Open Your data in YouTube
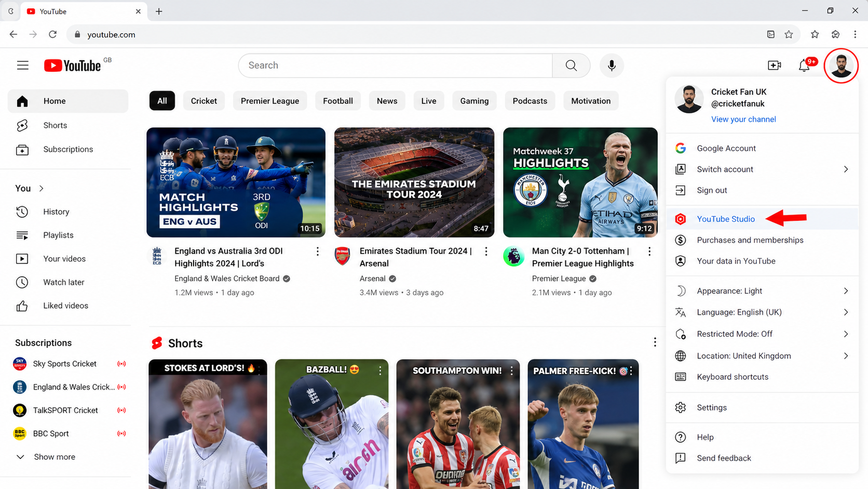Viewport: 868px width, 489px height. coord(762,261)
